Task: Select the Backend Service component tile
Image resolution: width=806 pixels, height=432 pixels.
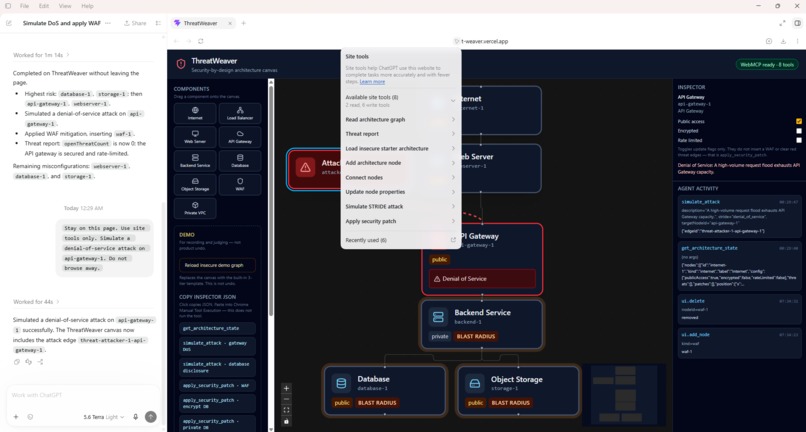Action: click(x=195, y=160)
